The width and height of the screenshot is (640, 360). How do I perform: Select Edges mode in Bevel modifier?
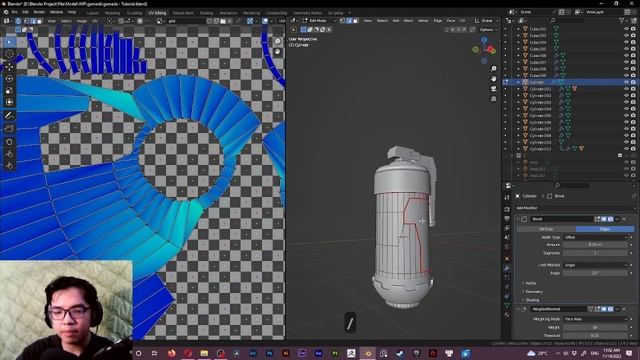coord(605,229)
